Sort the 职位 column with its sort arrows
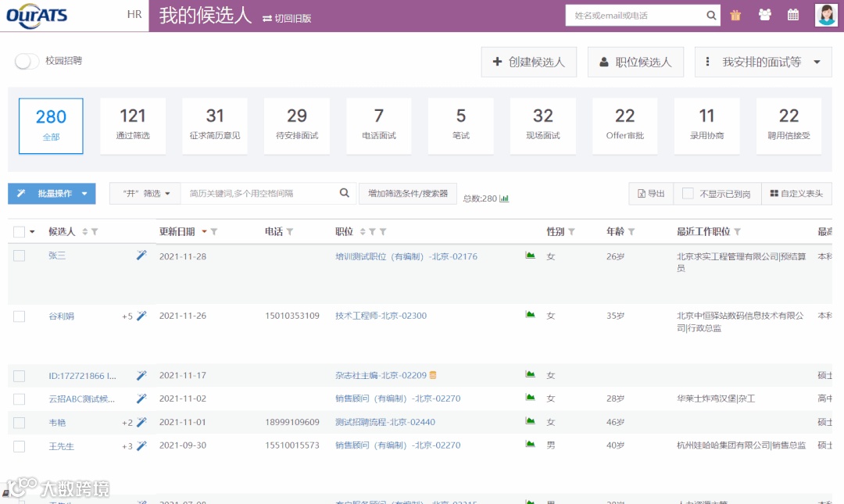Viewport: 844px width, 504px height. [363, 231]
